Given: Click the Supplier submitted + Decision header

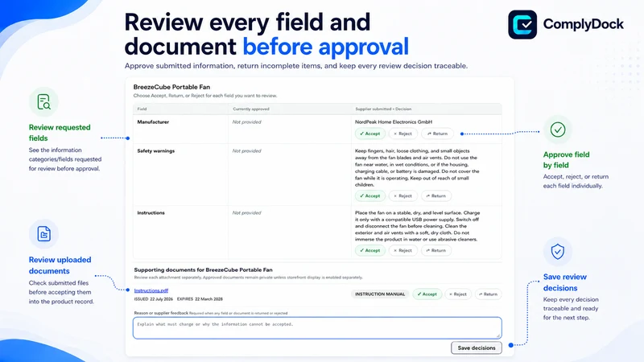Looking at the screenshot, I should [x=383, y=109].
